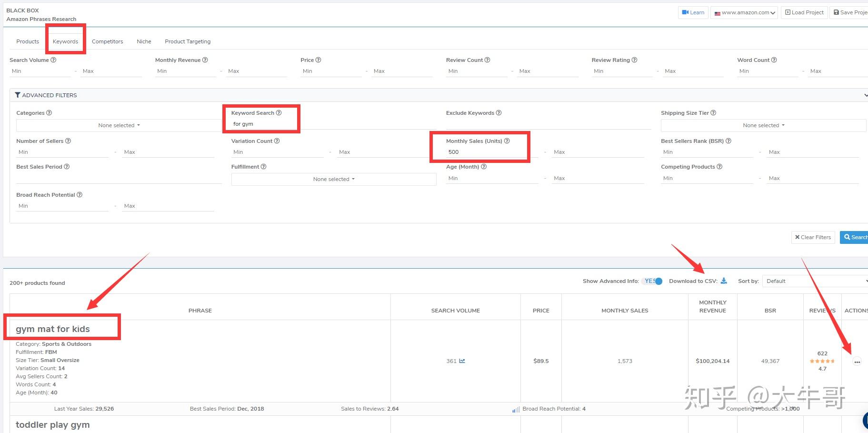Download results using the CSV icon
The width and height of the screenshot is (868, 433).
[724, 281]
